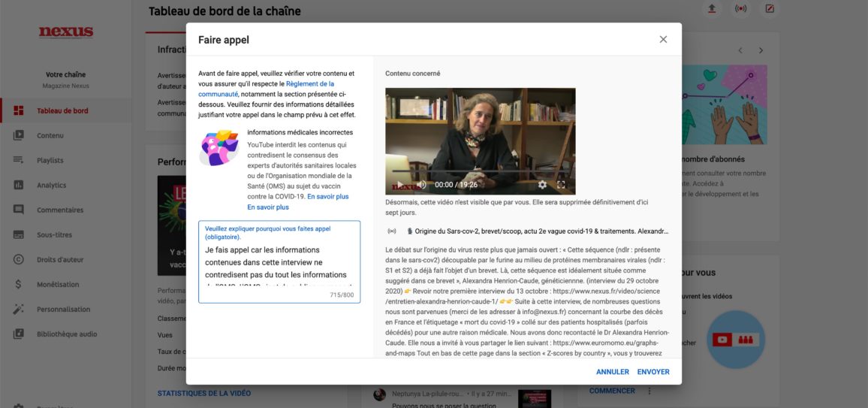Open Playlists in the sidebar
Image resolution: width=868 pixels, height=408 pixels.
(x=65, y=161)
